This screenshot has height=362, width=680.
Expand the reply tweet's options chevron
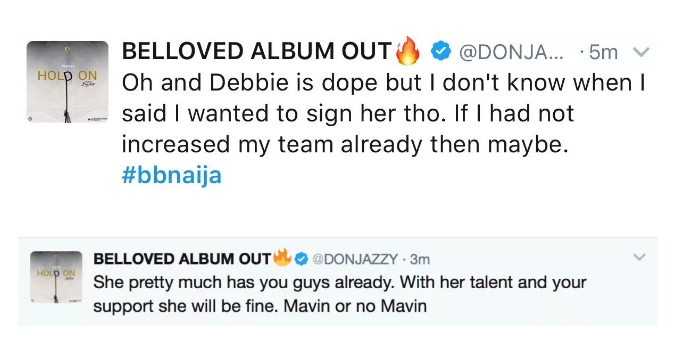click(639, 258)
